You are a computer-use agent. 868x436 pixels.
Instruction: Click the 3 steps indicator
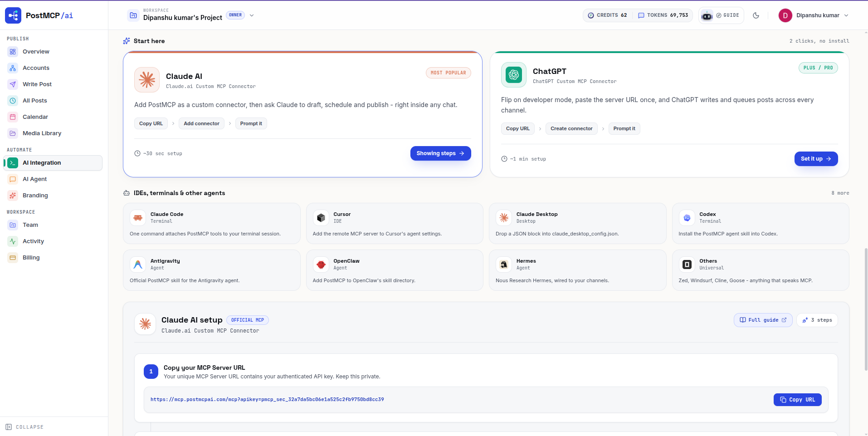tap(817, 320)
